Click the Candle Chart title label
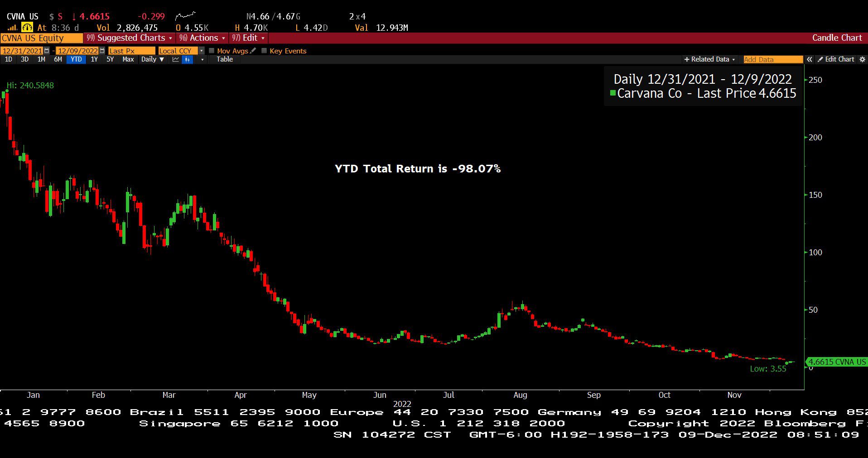Viewport: 868px width, 458px height. 837,38
